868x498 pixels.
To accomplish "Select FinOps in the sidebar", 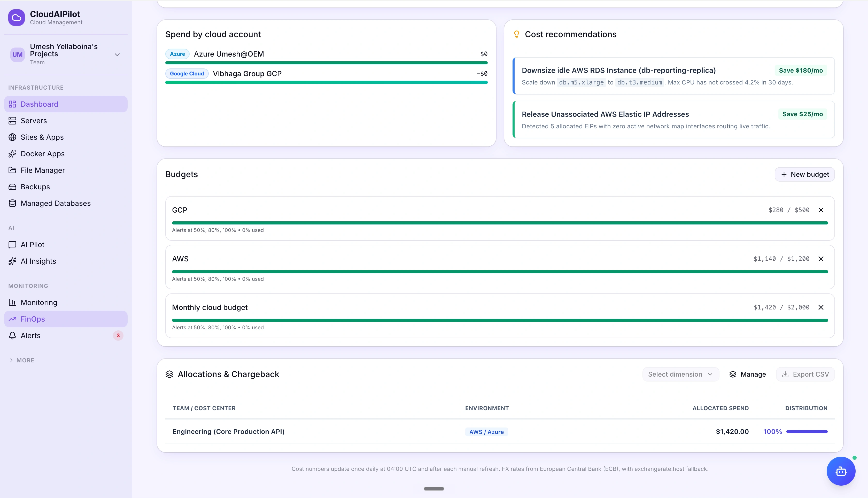I will tap(66, 319).
